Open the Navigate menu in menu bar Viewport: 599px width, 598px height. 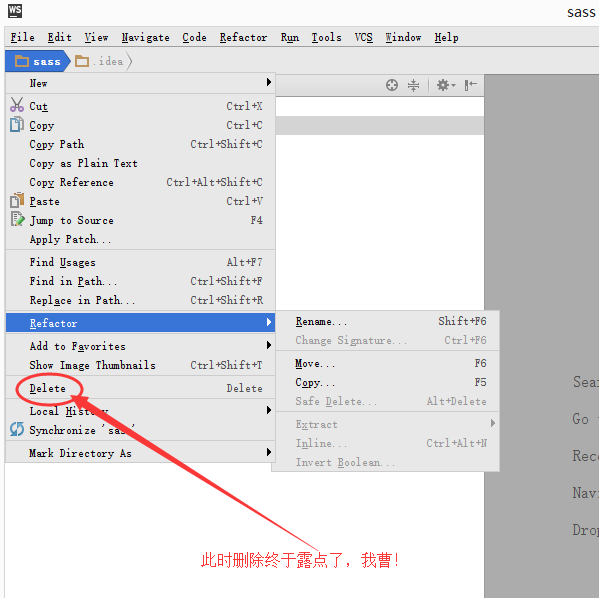pos(146,37)
